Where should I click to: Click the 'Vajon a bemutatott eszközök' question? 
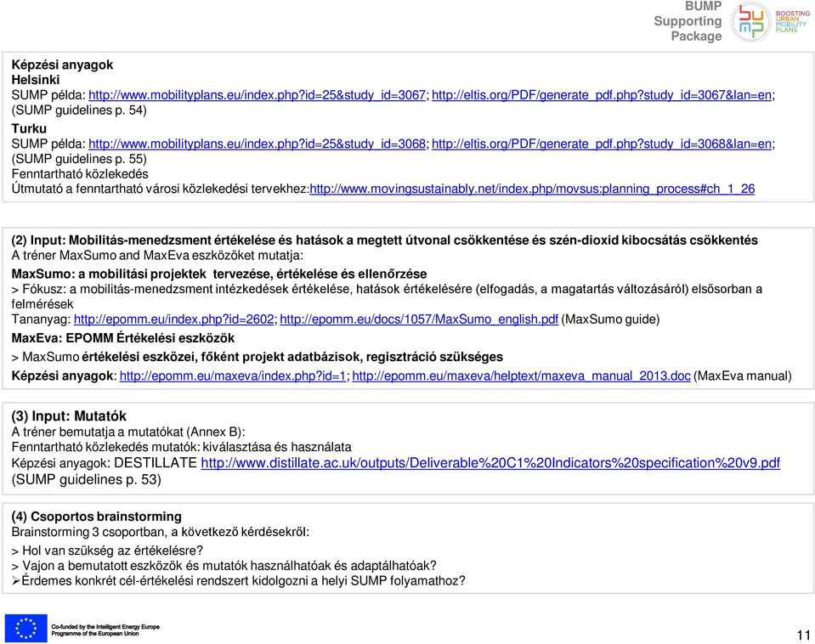pos(224,566)
